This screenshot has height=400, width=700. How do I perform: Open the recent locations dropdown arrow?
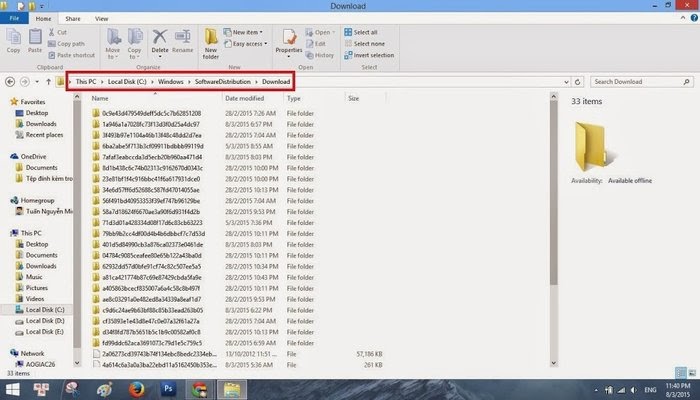37,82
